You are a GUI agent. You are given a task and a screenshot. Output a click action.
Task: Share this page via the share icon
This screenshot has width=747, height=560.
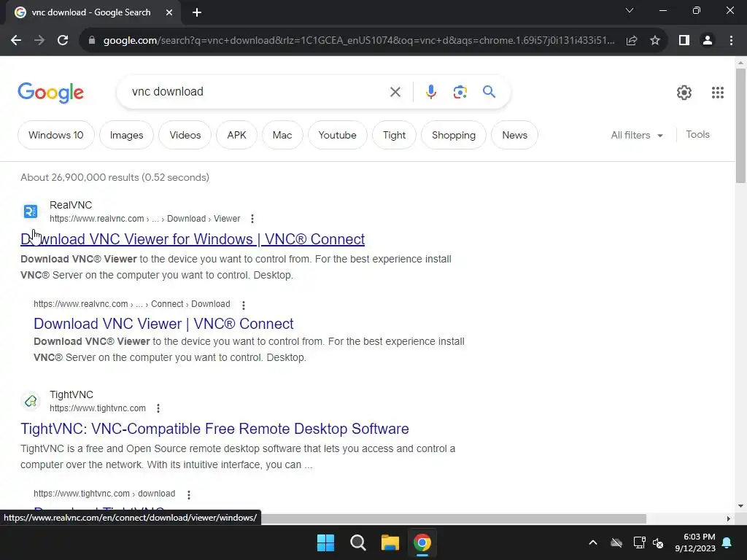coord(632,41)
